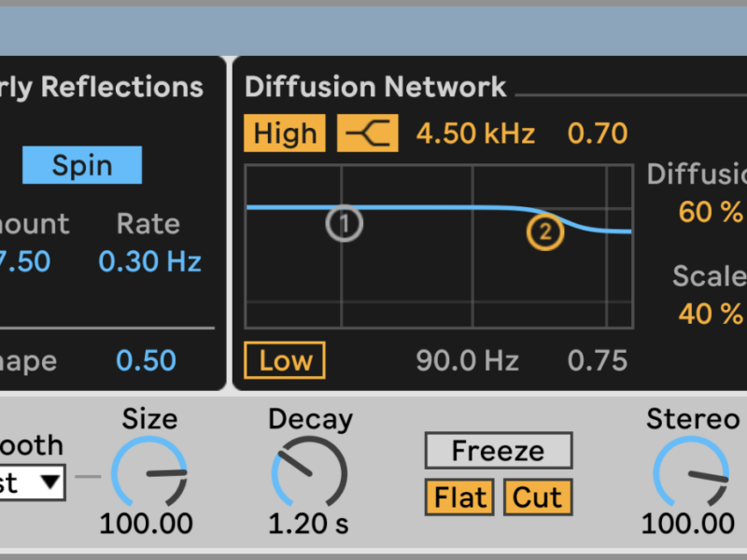Toggle the Low filter button
The image size is (747, 560).
285,361
